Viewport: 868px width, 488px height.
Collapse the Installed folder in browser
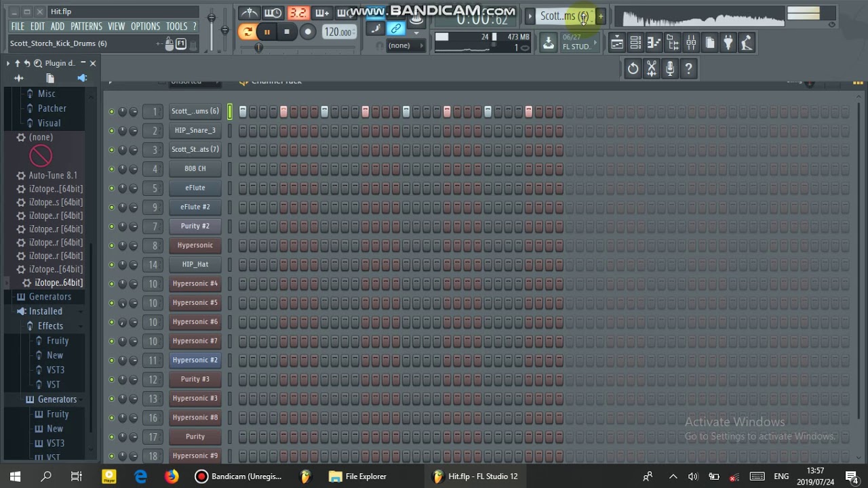[45, 311]
